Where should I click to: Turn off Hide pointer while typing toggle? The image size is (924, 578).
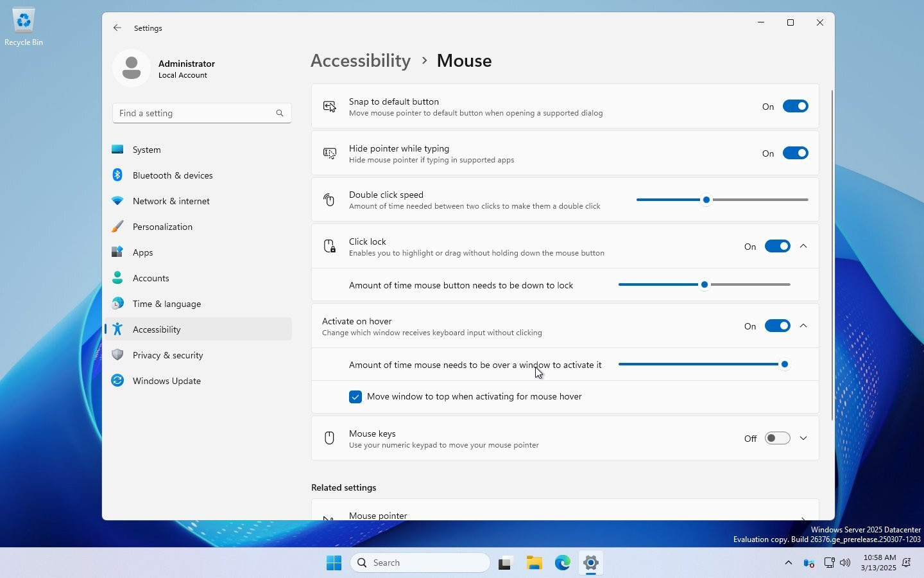(795, 153)
